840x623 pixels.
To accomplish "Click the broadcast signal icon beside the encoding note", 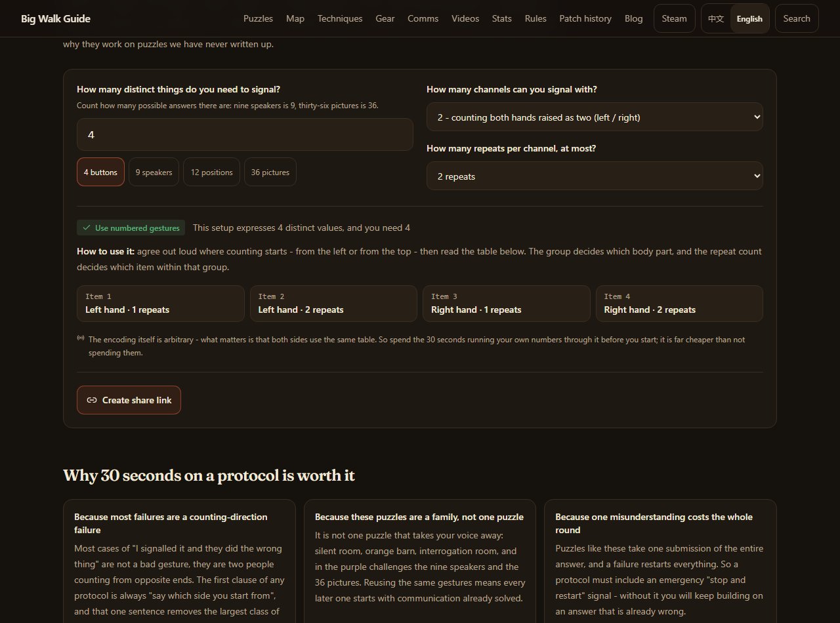I will tap(81, 338).
